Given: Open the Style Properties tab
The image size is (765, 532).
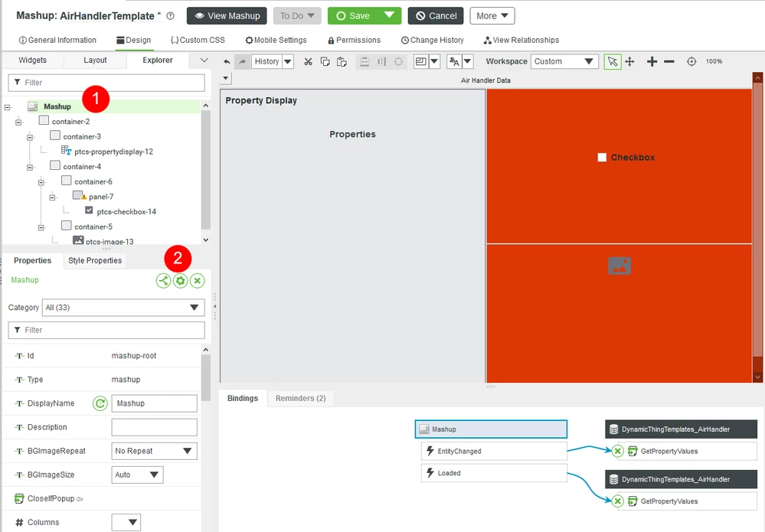Looking at the screenshot, I should click(x=95, y=260).
